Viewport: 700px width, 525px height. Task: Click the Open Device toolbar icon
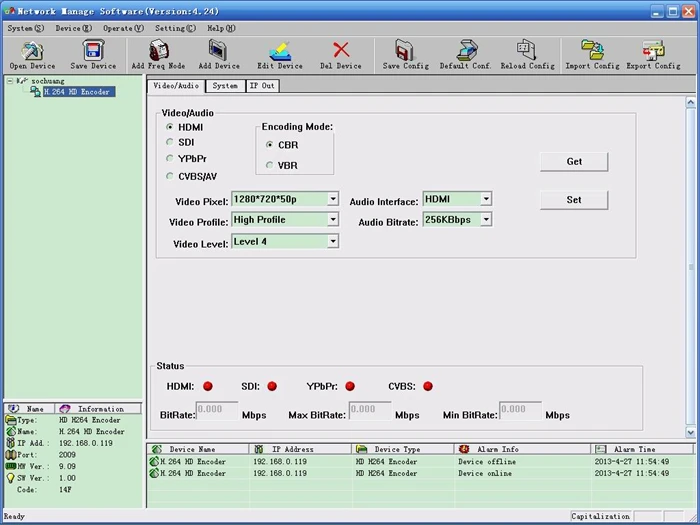[32, 51]
